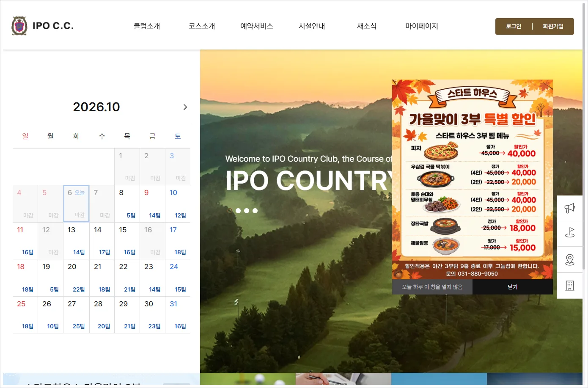Select October 8 with 5팀
Screen dimensions: 588x388
127,204
